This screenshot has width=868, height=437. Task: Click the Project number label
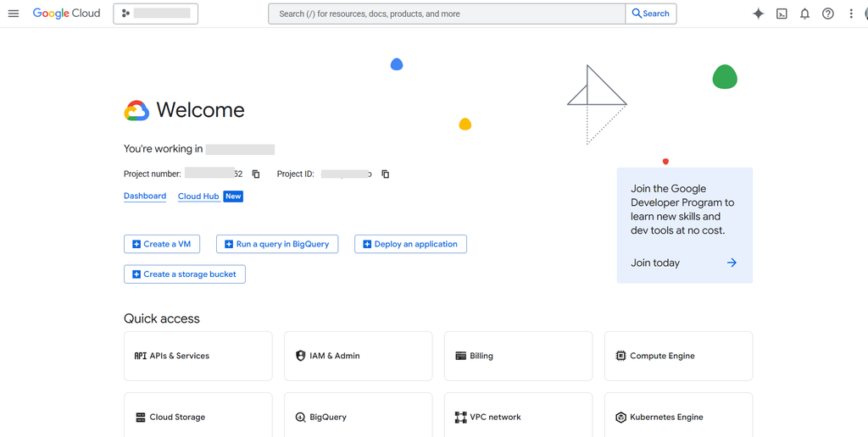tap(153, 174)
